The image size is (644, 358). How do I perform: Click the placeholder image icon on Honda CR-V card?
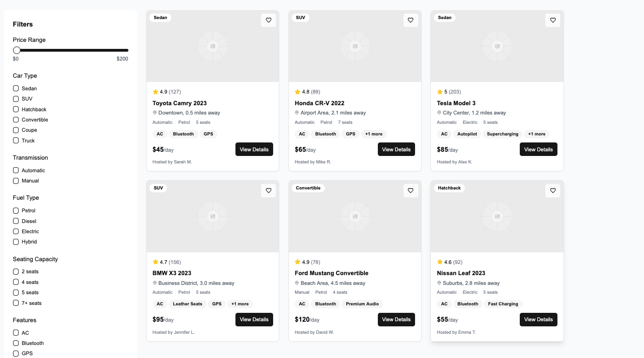[x=355, y=46]
